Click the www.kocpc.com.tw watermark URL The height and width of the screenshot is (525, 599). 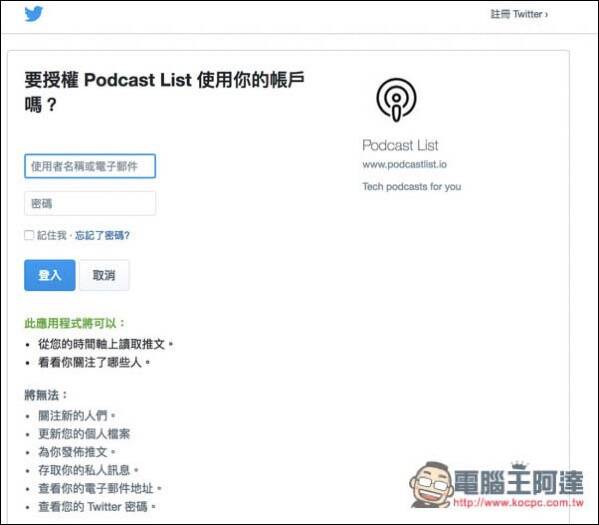click(518, 502)
